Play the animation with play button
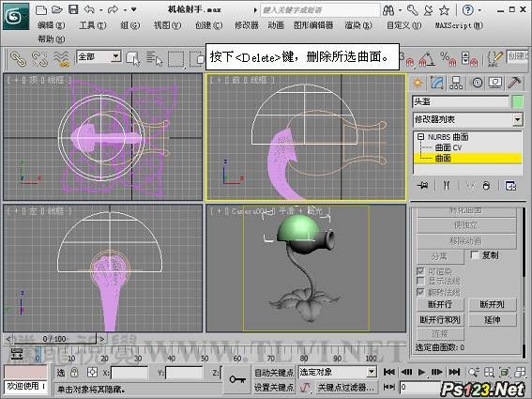This screenshot has height=399, width=532. [x=421, y=372]
